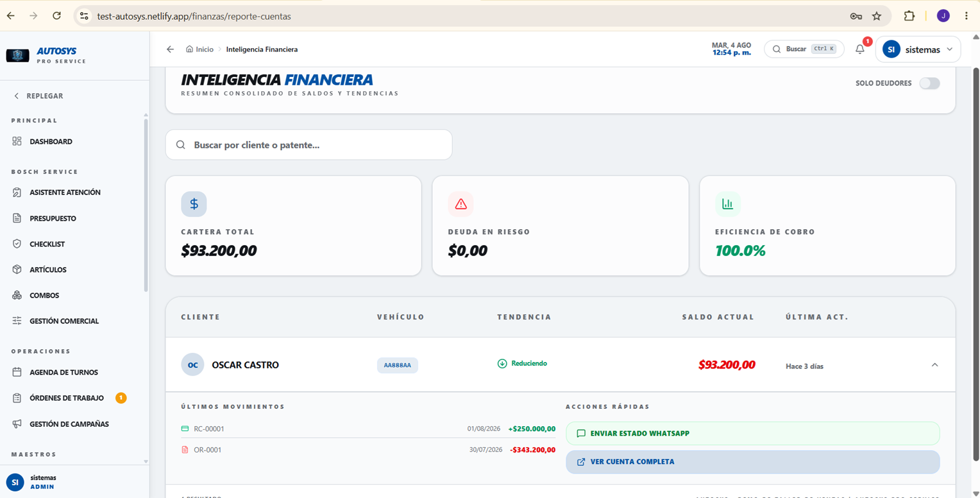Click Enviar Estado WhatsApp button

[752, 433]
